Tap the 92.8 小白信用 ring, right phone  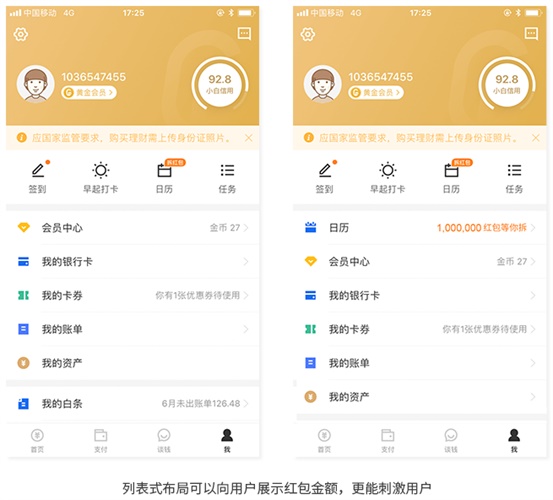(x=507, y=84)
